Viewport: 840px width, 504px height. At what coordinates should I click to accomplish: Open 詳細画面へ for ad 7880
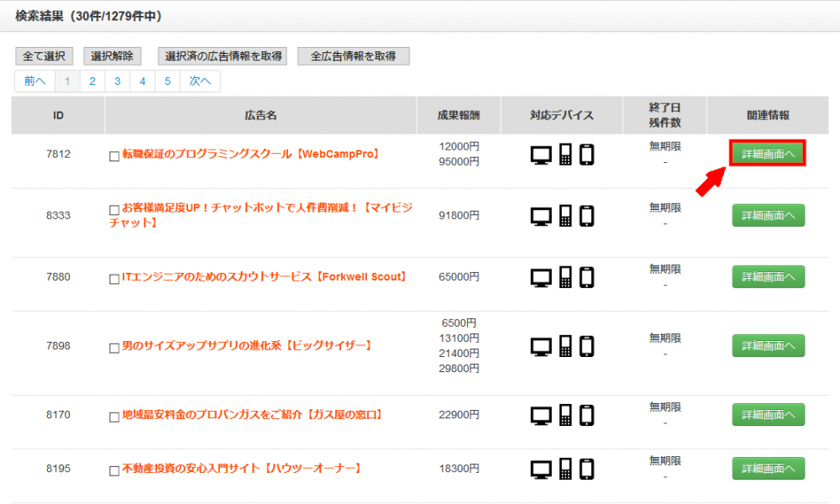[x=769, y=277]
